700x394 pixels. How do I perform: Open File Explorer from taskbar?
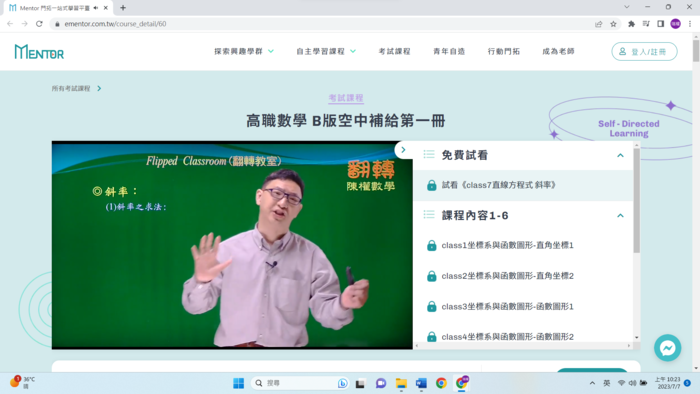pos(401,383)
